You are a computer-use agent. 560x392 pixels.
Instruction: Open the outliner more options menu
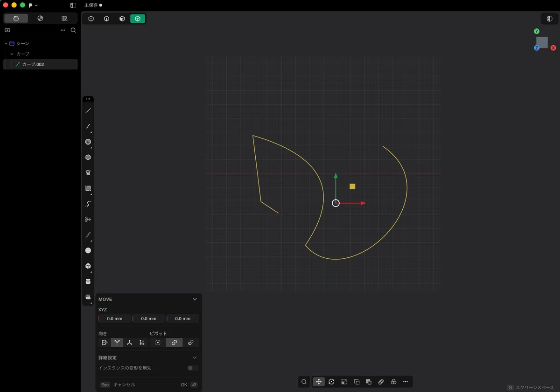pos(63,30)
